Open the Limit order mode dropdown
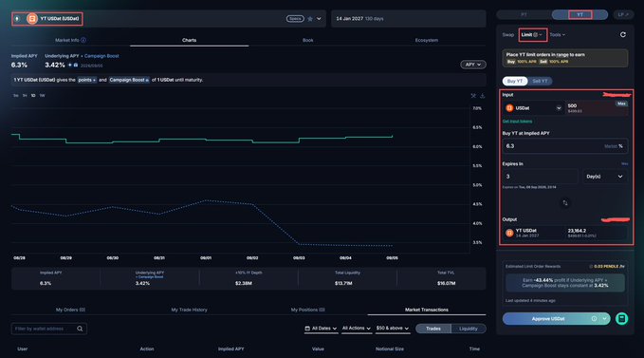The height and width of the screenshot is (358, 644). [x=532, y=35]
